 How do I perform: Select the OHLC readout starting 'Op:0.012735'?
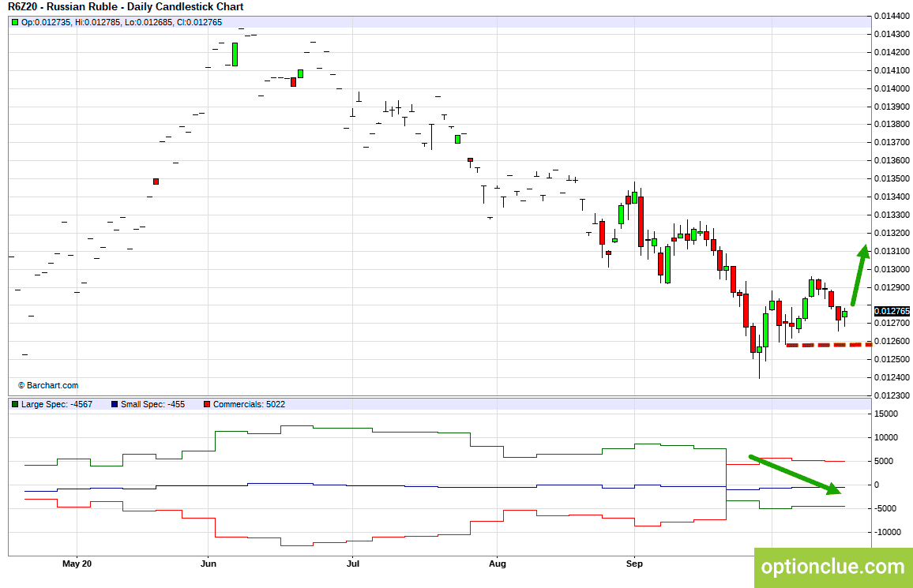click(x=121, y=23)
